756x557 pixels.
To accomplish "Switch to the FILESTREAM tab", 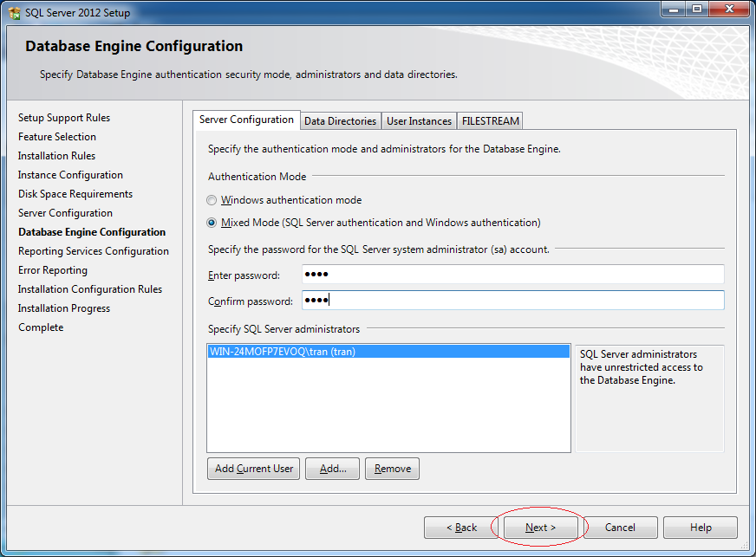I will coord(491,121).
